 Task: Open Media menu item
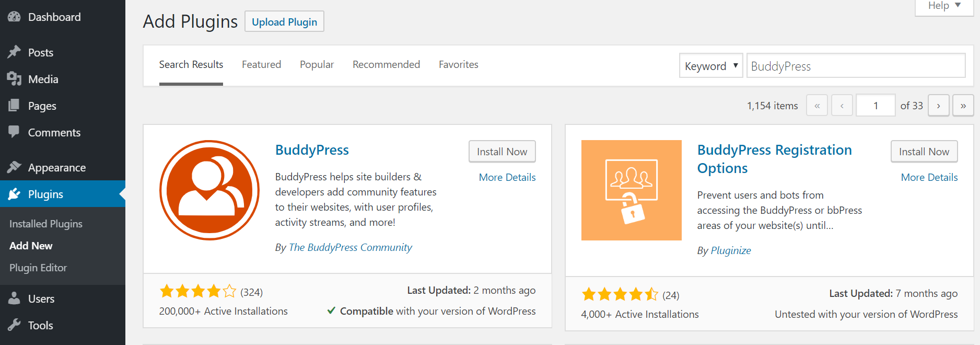(63, 79)
